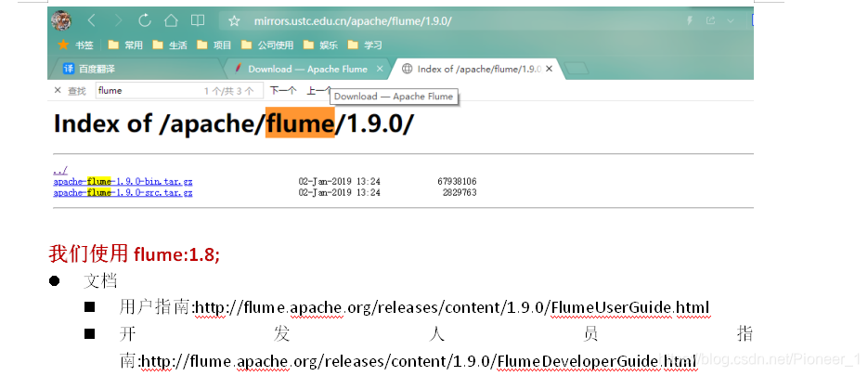Image resolution: width=868 pixels, height=376 pixels.
Task: Open the 学习 bookmark folder
Action: (x=365, y=45)
